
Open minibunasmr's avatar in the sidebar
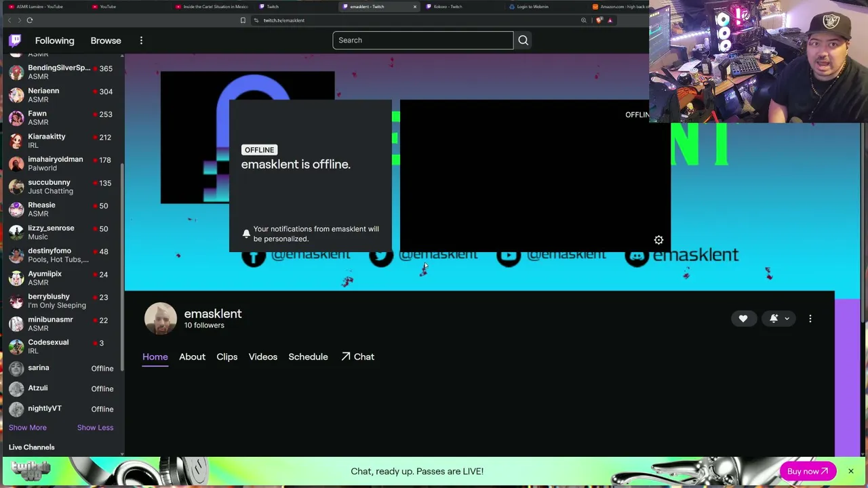[x=16, y=324]
